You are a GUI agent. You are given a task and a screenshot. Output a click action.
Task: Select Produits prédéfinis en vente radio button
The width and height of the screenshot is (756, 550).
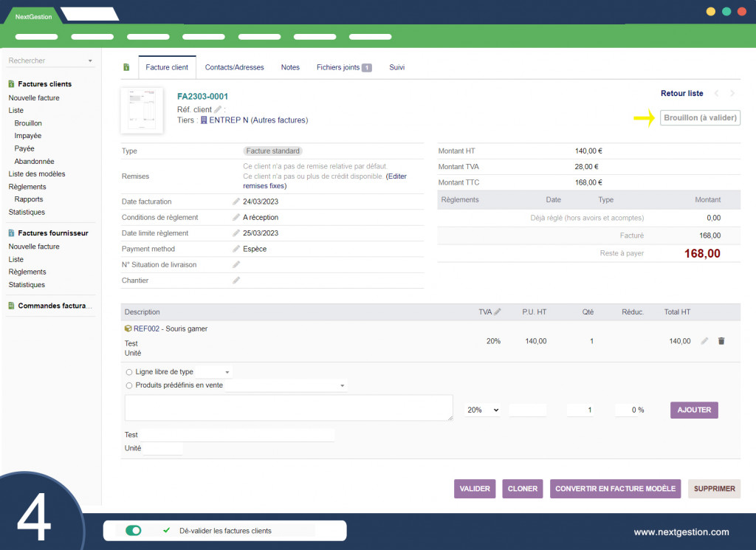[x=130, y=385]
